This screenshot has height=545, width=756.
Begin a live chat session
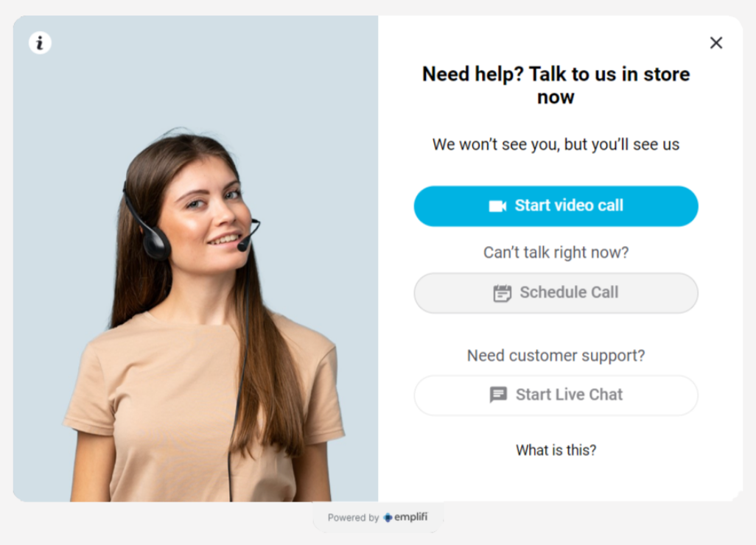(x=556, y=395)
